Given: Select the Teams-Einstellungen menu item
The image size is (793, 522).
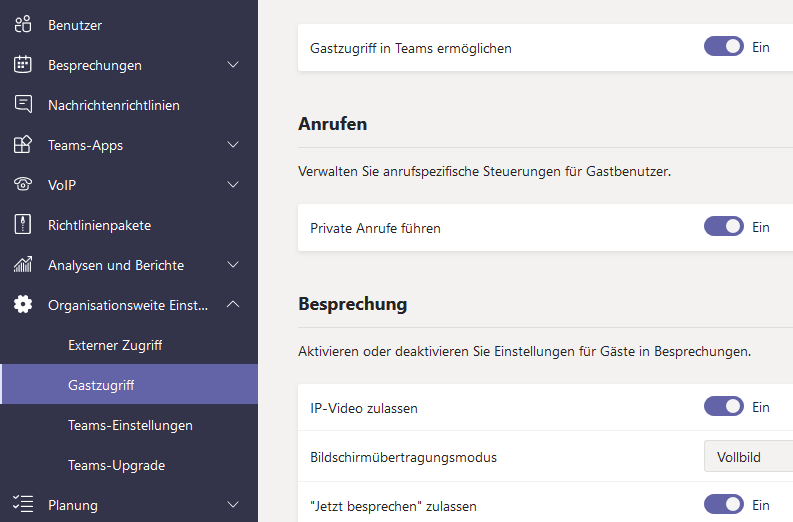Looking at the screenshot, I should click(x=130, y=425).
